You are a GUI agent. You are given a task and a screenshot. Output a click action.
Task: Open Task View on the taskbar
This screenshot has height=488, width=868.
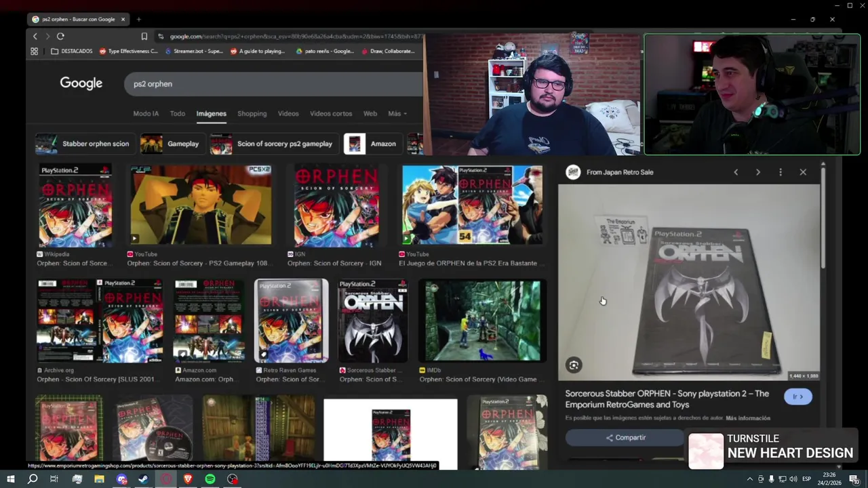[54, 479]
